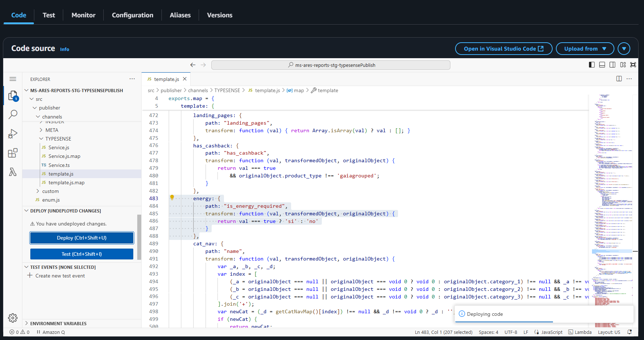
Task: Open the AWS Lambda view icon
Action: [x=13, y=172]
